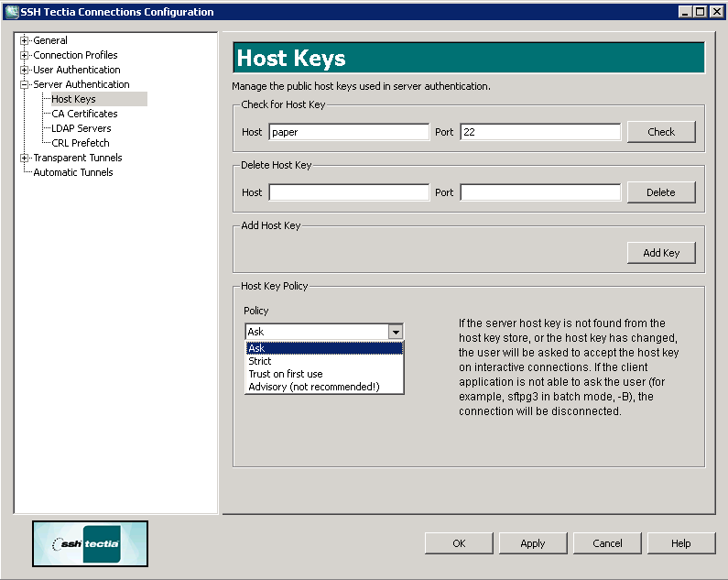Open Help for this dialog
Image resolution: width=728 pixels, height=580 pixels.
[681, 543]
